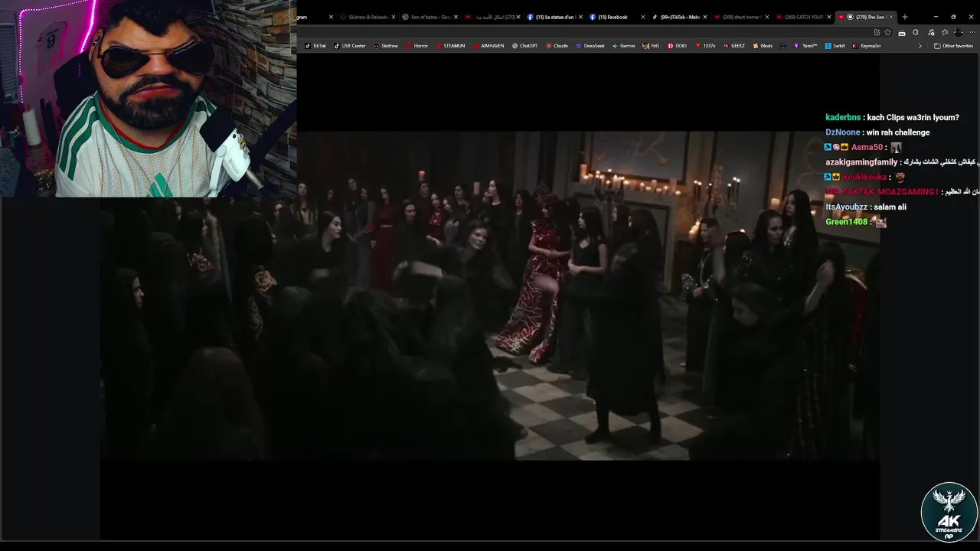Open the Horror bookmark
This screenshot has width=980, height=551.
point(417,46)
